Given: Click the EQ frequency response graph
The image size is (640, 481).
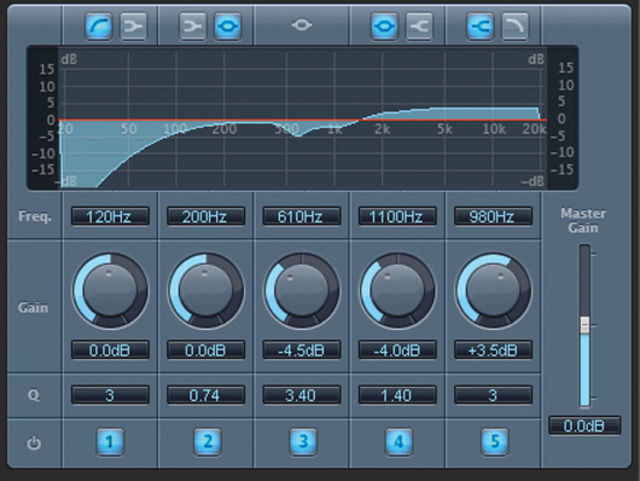Looking at the screenshot, I should [x=302, y=118].
